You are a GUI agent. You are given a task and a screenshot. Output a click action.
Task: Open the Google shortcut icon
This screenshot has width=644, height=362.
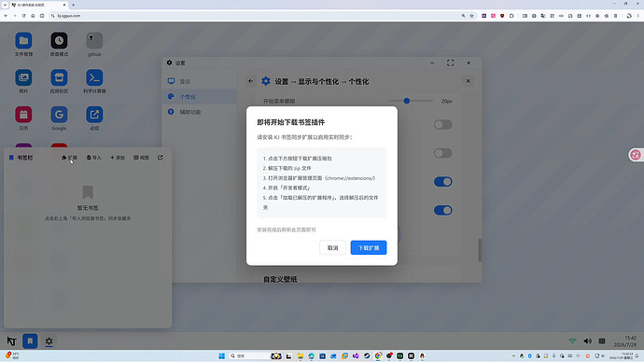coord(59,115)
